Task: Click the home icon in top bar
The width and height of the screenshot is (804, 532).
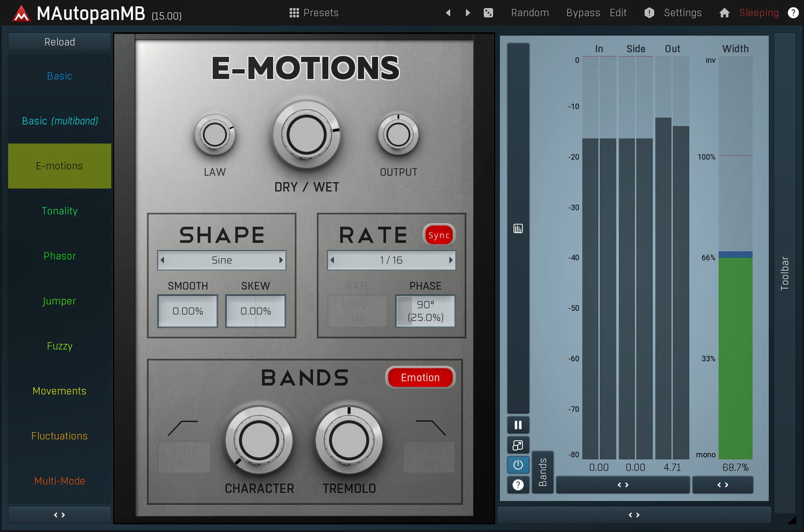Action: tap(724, 13)
